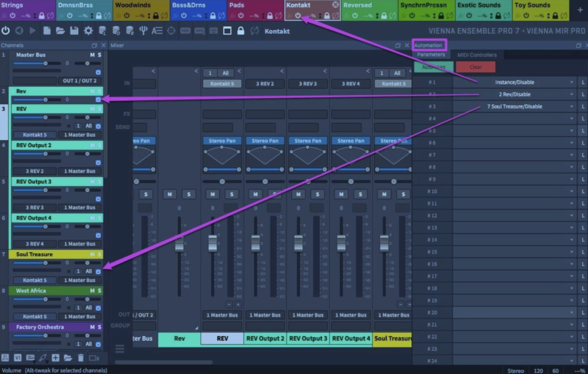Adjust the Master Bus volume slider

click(37, 63)
